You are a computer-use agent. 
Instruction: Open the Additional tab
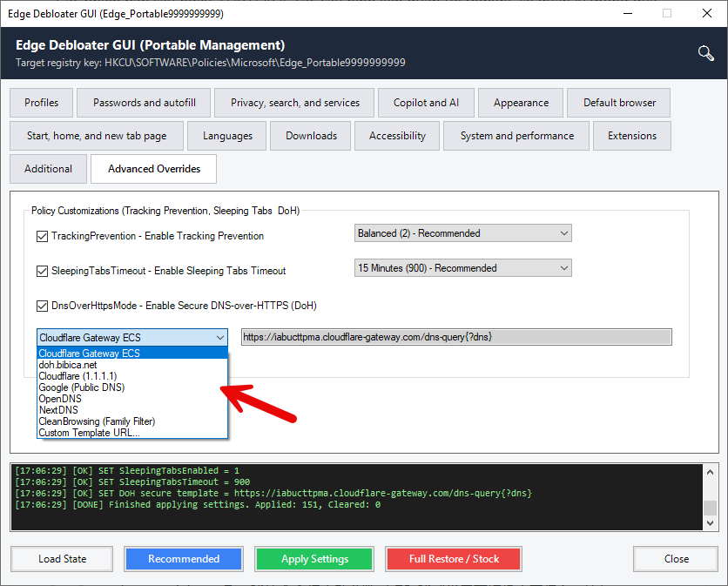pos(48,169)
